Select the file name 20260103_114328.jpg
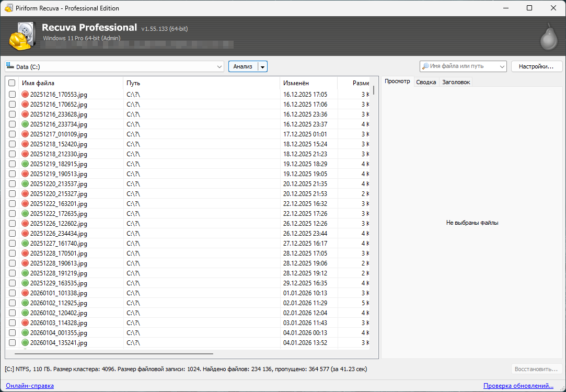566x392 pixels. [x=59, y=323]
